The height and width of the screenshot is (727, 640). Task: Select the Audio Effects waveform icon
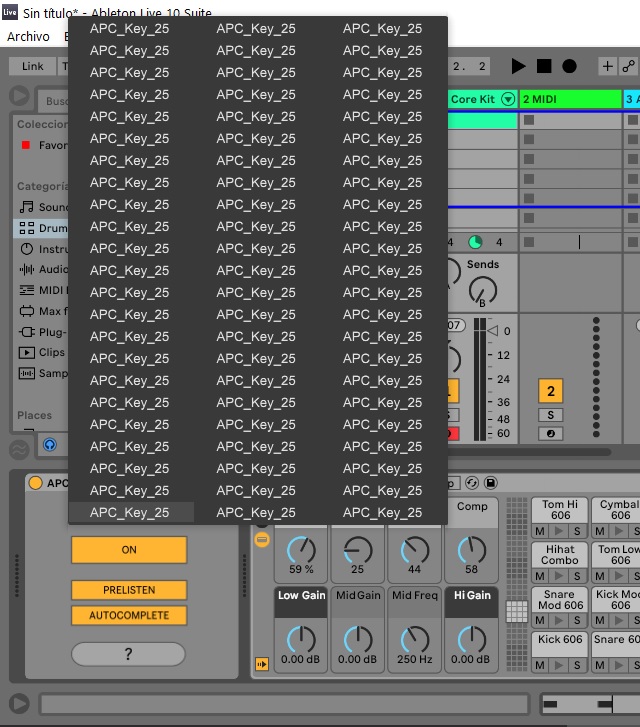click(26, 269)
